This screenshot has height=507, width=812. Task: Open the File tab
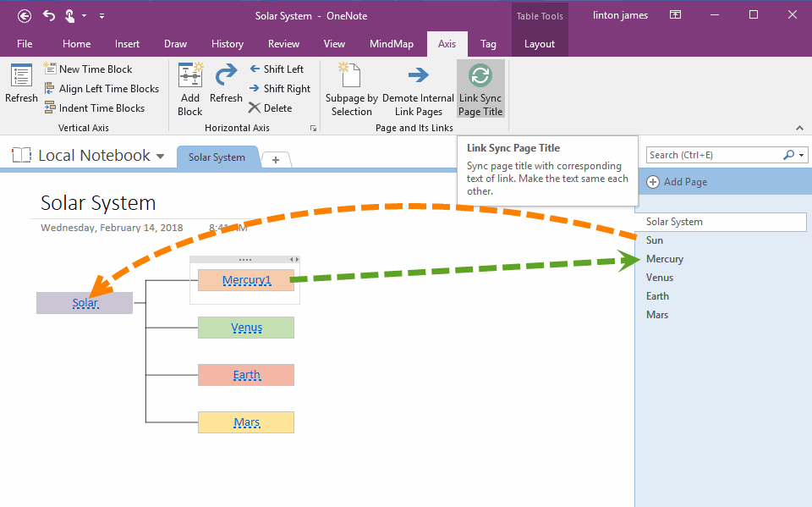point(25,44)
